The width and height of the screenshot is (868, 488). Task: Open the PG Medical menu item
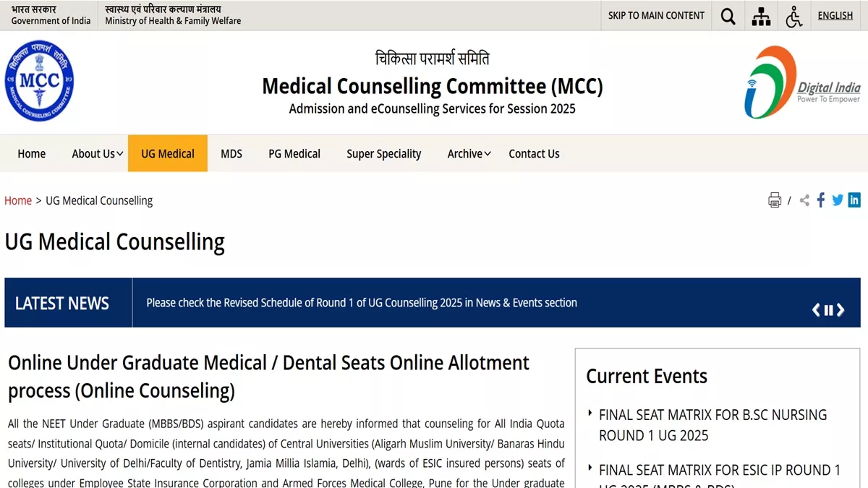coord(294,153)
